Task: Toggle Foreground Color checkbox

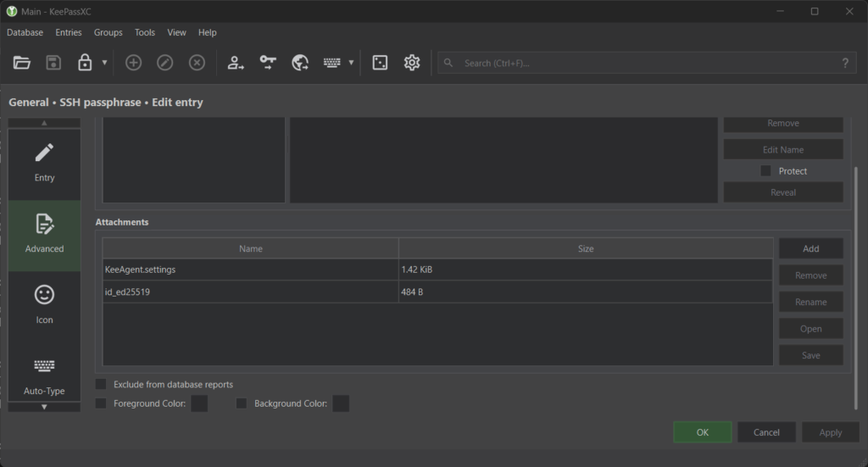Action: 101,403
